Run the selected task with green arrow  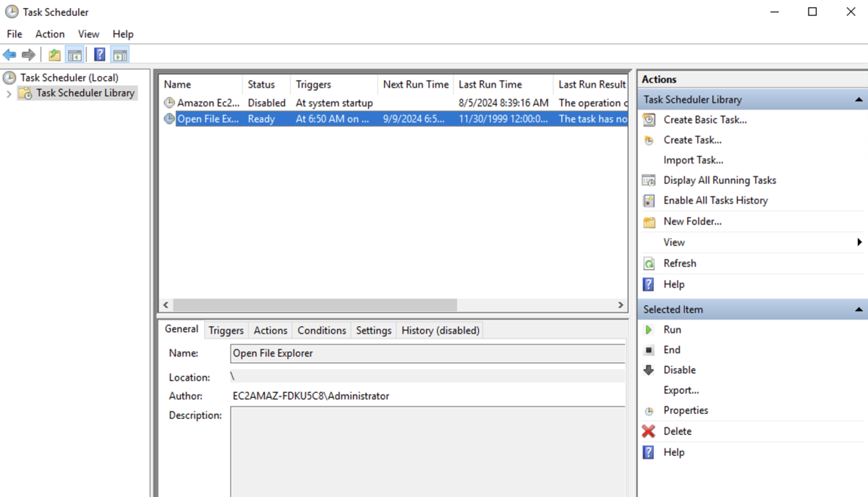pyautogui.click(x=671, y=330)
